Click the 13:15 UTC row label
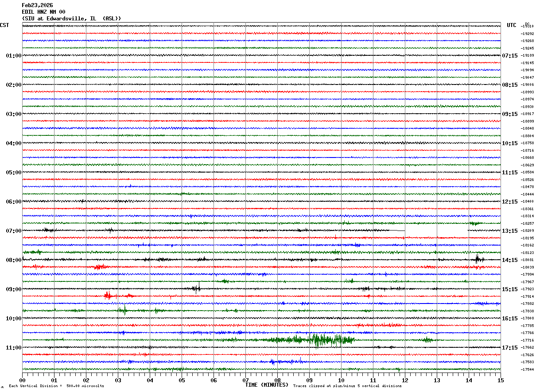The height and width of the screenshot is (392, 536). click(x=510, y=231)
